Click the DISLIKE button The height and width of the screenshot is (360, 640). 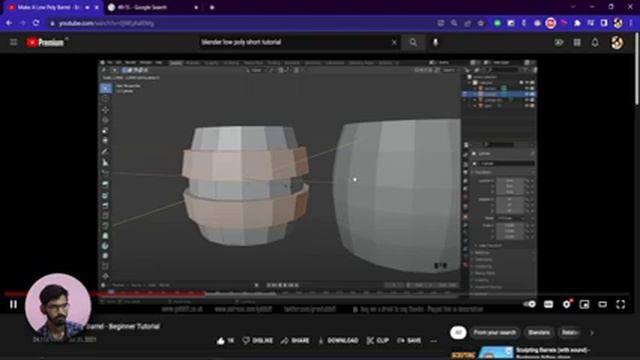point(258,340)
